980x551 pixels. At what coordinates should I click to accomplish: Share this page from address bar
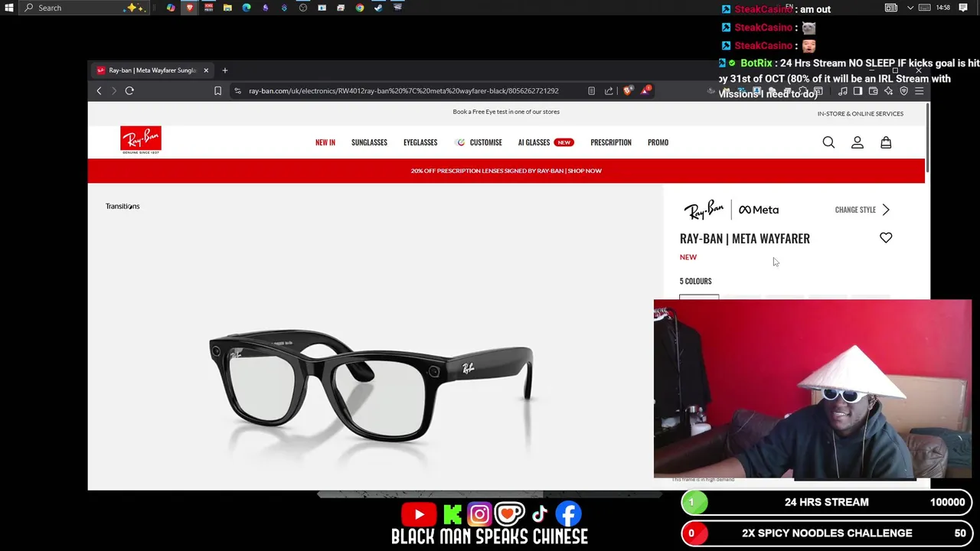pyautogui.click(x=609, y=91)
